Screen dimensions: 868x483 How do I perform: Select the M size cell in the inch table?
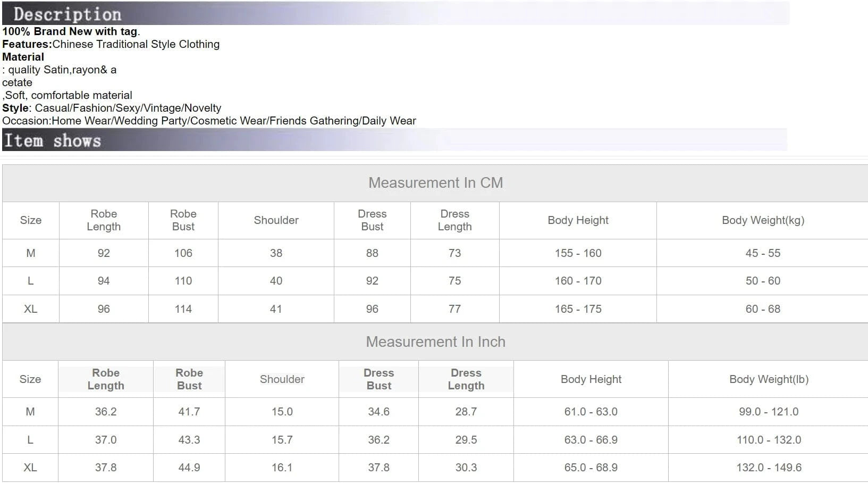pos(30,412)
